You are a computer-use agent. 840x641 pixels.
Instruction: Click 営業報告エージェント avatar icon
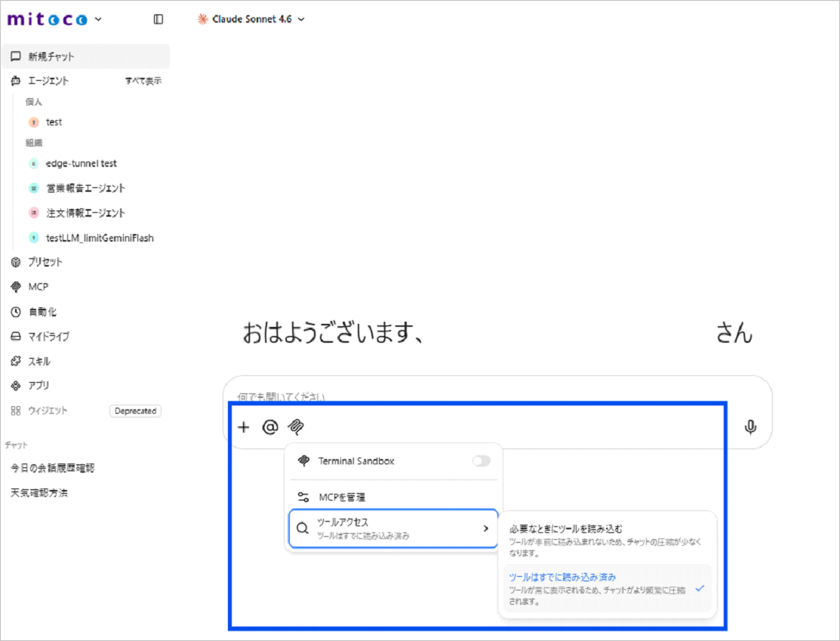click(x=34, y=188)
